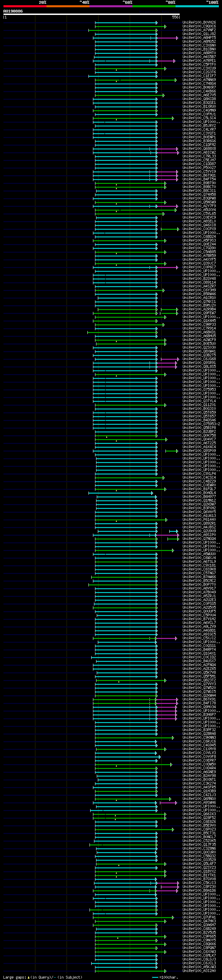Image resolution: width=222 pixels, height=980 pixels.
Task: Open hit UniRef100_B0VH26
Action: 199,23
